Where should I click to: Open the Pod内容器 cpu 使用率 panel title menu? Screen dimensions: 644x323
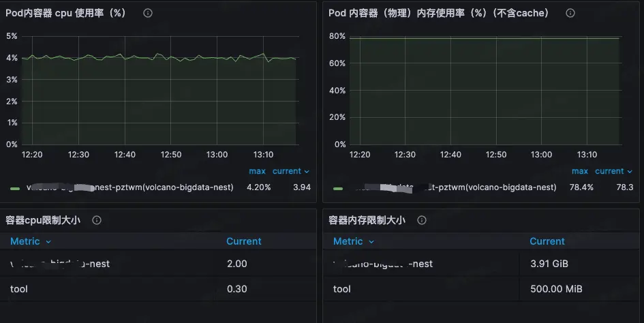tap(65, 13)
